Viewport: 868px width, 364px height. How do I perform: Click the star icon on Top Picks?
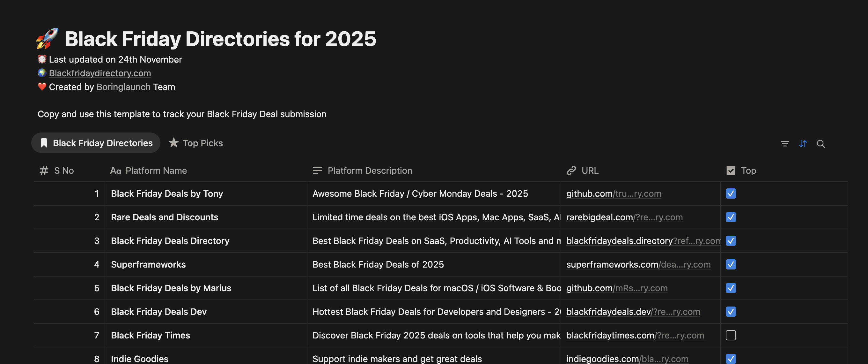point(173,143)
